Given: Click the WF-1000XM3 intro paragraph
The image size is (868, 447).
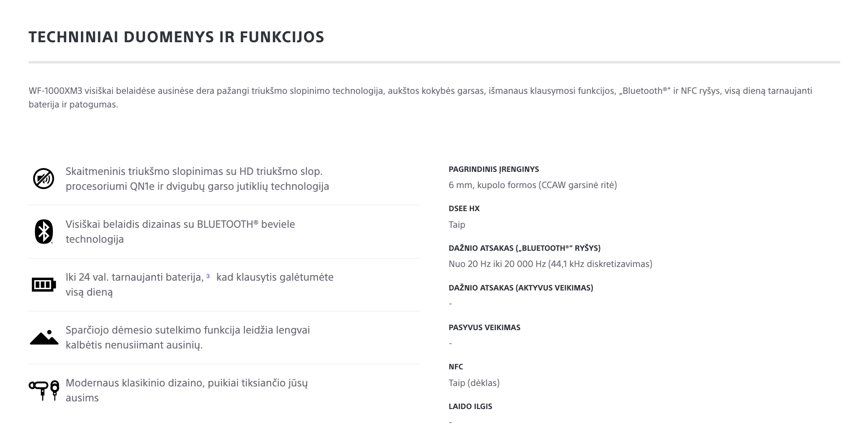Looking at the screenshot, I should coord(420,98).
